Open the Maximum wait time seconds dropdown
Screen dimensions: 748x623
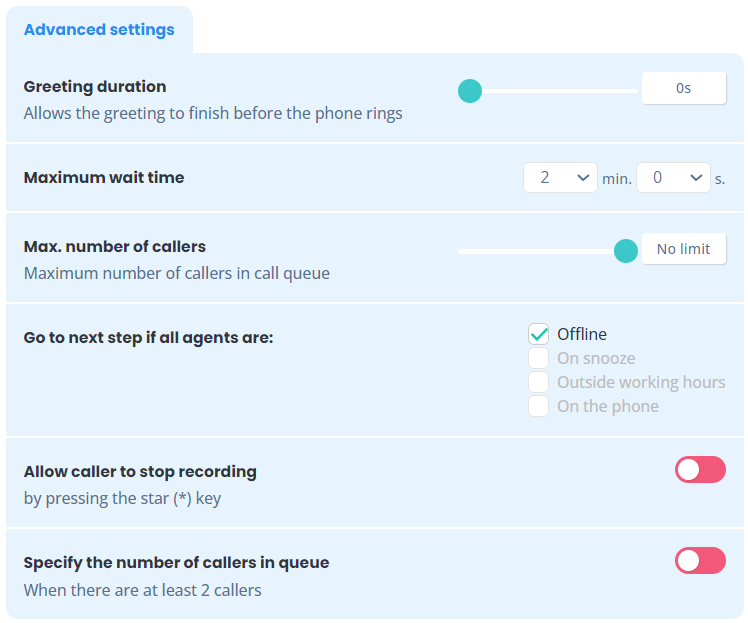673,177
